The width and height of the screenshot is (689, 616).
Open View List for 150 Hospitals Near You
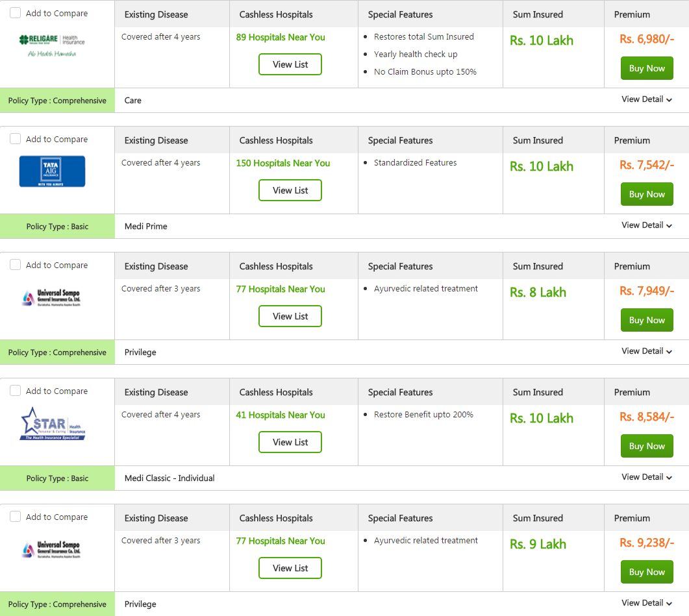[290, 190]
